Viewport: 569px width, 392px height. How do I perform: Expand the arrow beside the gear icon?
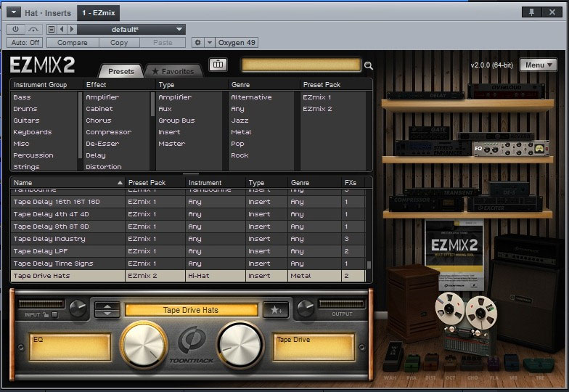coord(209,42)
